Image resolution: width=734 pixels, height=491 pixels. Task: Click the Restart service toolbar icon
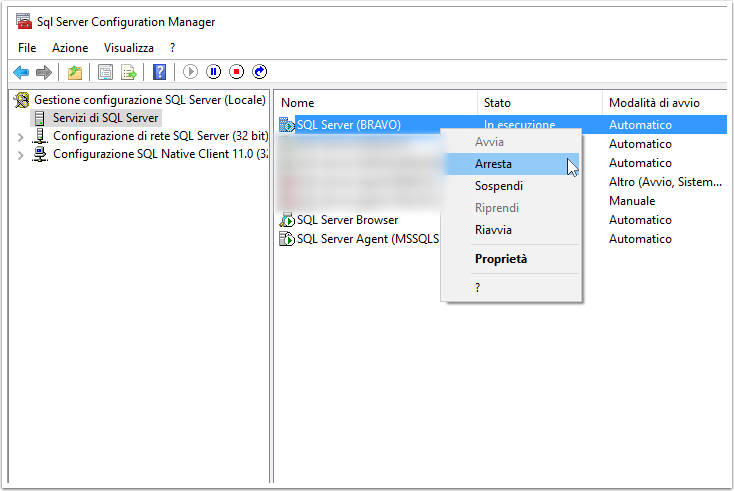pyautogui.click(x=259, y=72)
